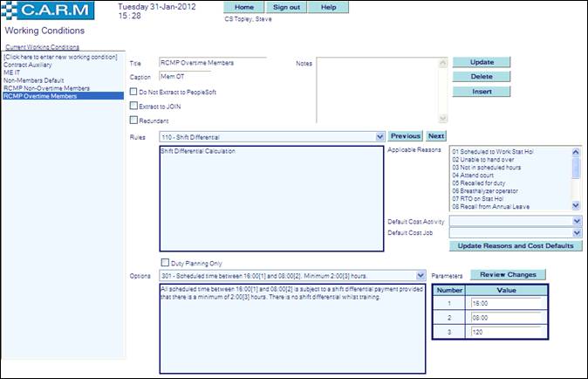
Task: Click Update Reasons and Cost Defaults
Action: coord(516,246)
